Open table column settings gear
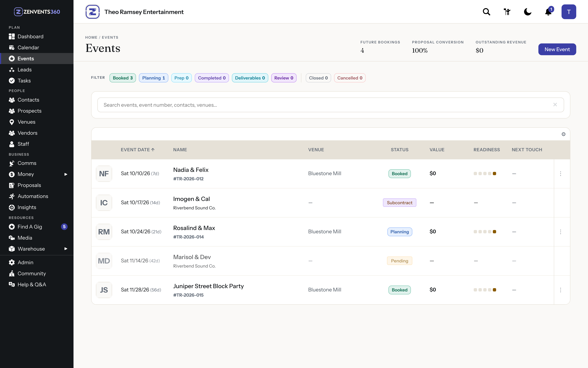This screenshot has width=588, height=368. click(x=563, y=134)
